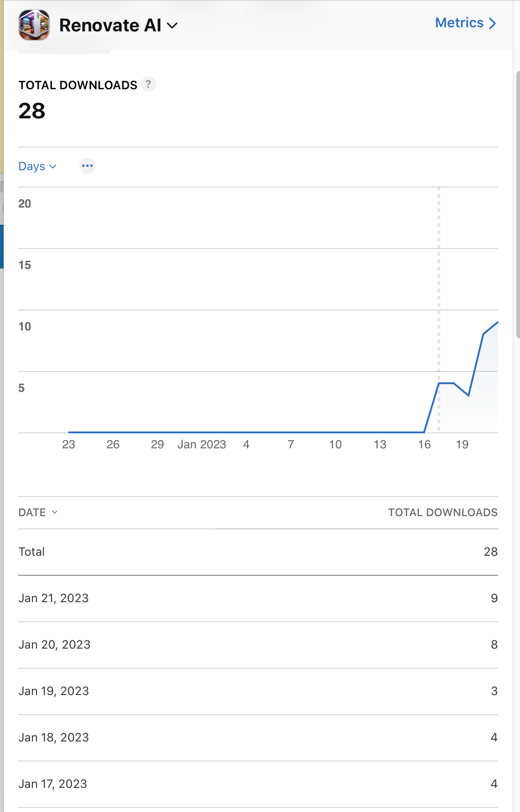Click the large 28 total downloads figure
Screen dimensions: 520x812
pos(32,111)
